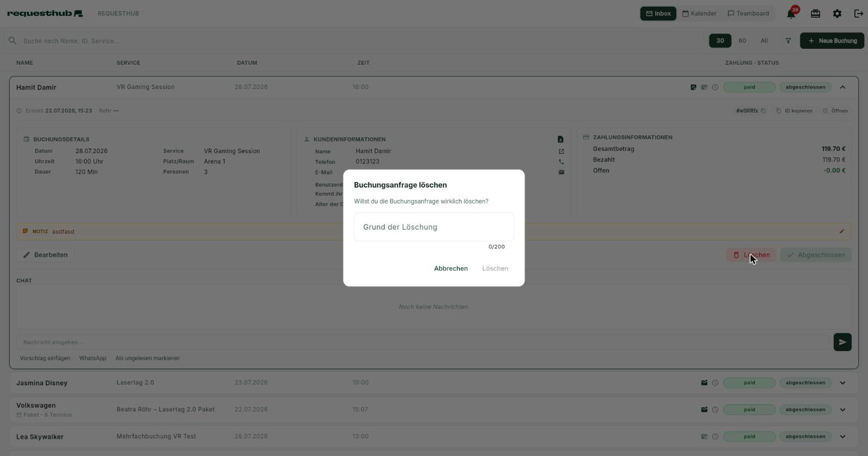Screen dimensions: 868x456
Task: Click the mail-read icon in Lea Skywalker row
Action: tap(704, 437)
